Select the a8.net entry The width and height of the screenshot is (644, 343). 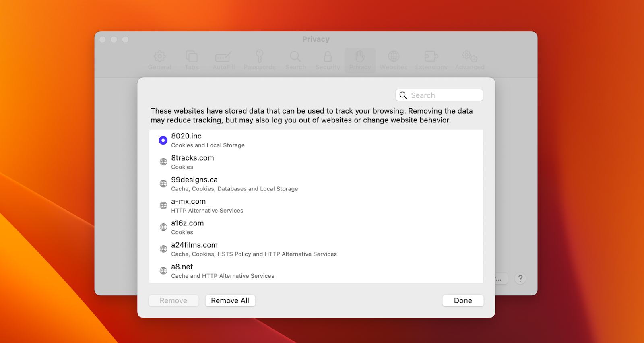(x=316, y=271)
